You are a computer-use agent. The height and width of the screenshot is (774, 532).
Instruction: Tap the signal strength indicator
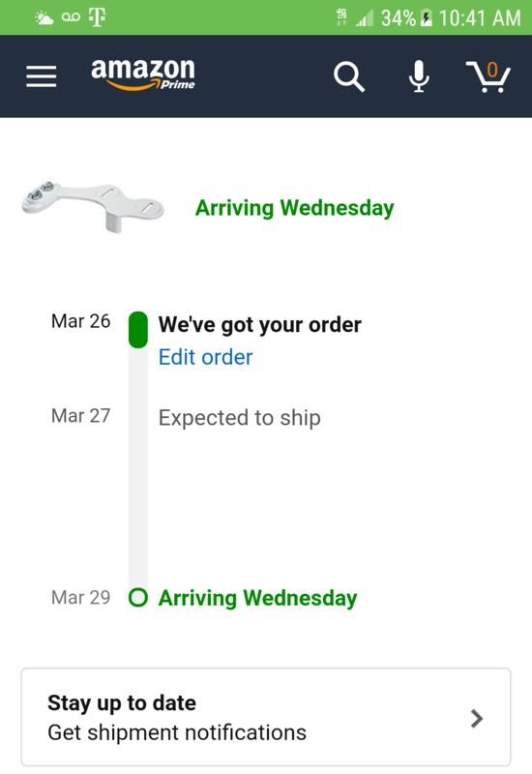click(365, 18)
